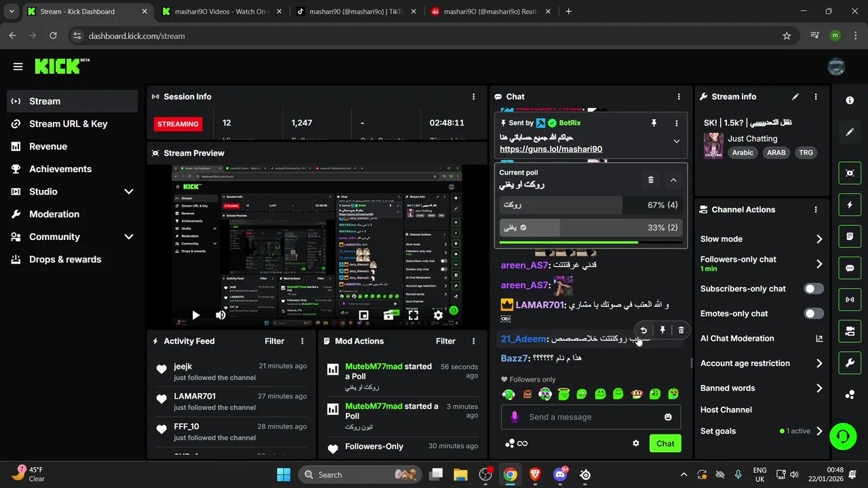Click the info icon in right sidebar

(850, 100)
